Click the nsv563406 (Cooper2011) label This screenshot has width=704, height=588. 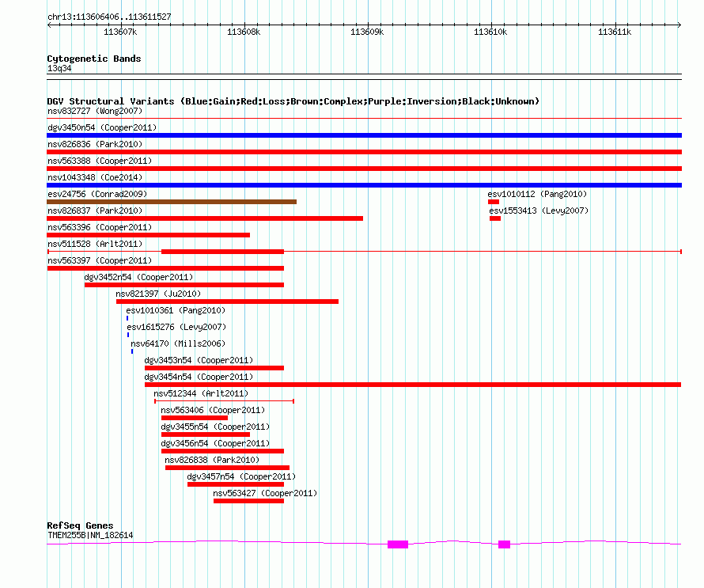[x=213, y=410]
